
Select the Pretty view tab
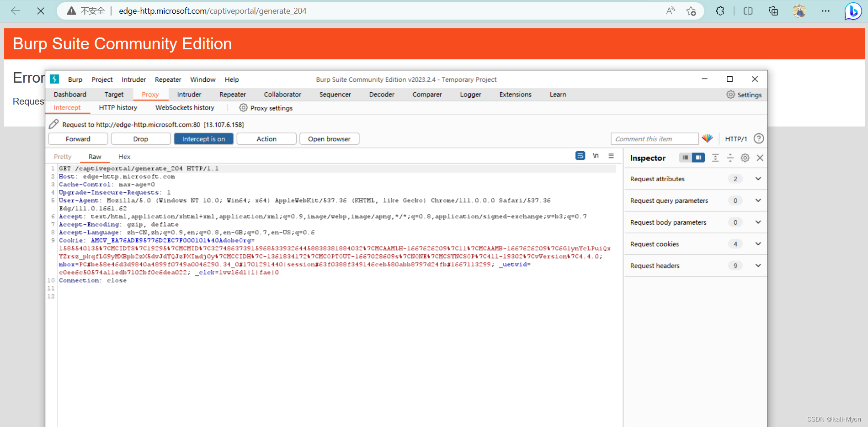[x=63, y=157]
